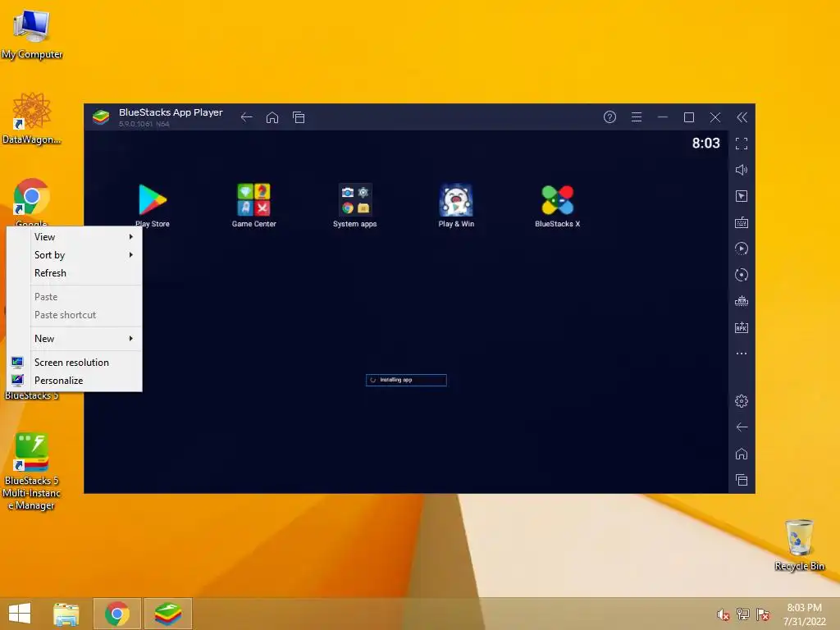Open the Play Store app

click(x=153, y=205)
